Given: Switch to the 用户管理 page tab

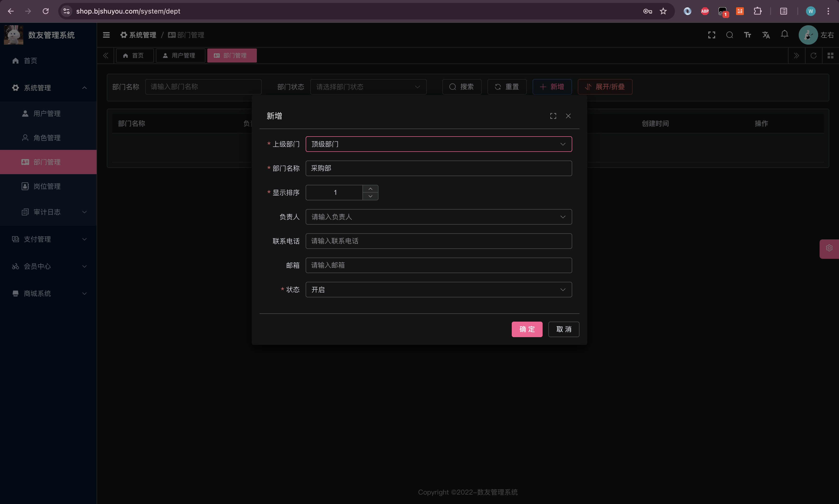Looking at the screenshot, I should pyautogui.click(x=180, y=55).
